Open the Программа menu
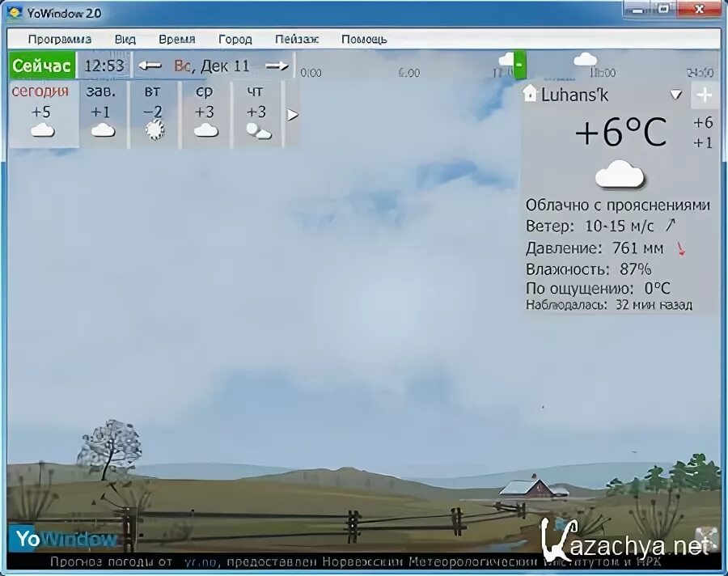Image resolution: width=728 pixels, height=576 pixels. [59, 40]
